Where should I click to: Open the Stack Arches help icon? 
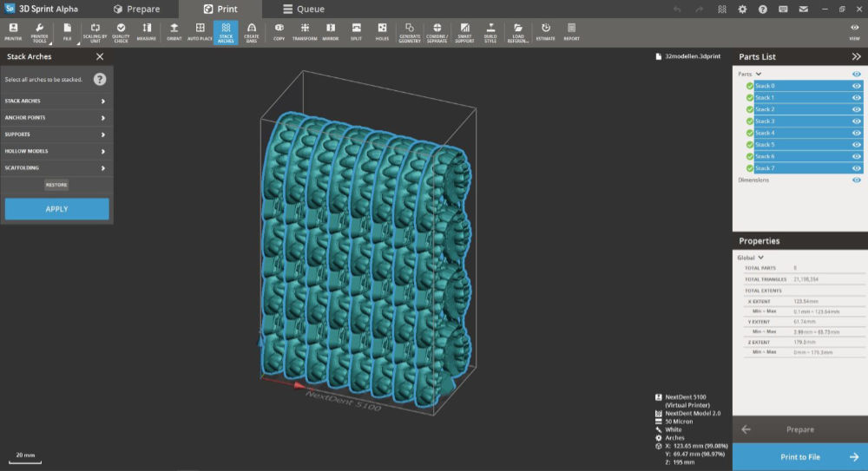(x=100, y=79)
